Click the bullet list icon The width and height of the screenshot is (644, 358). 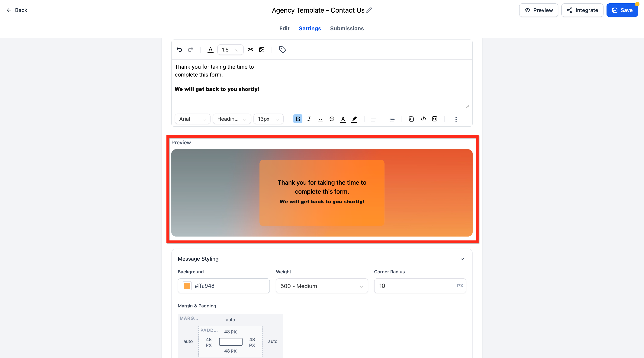click(392, 119)
